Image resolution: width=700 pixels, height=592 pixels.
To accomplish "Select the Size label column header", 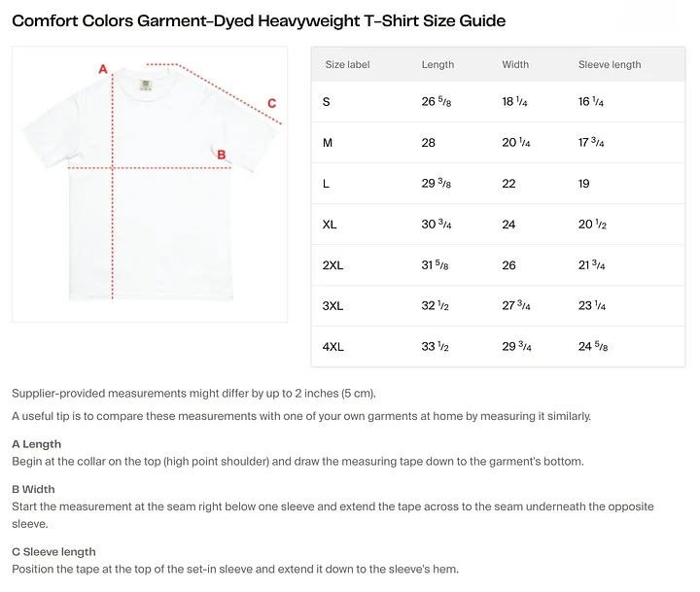I will point(347,65).
